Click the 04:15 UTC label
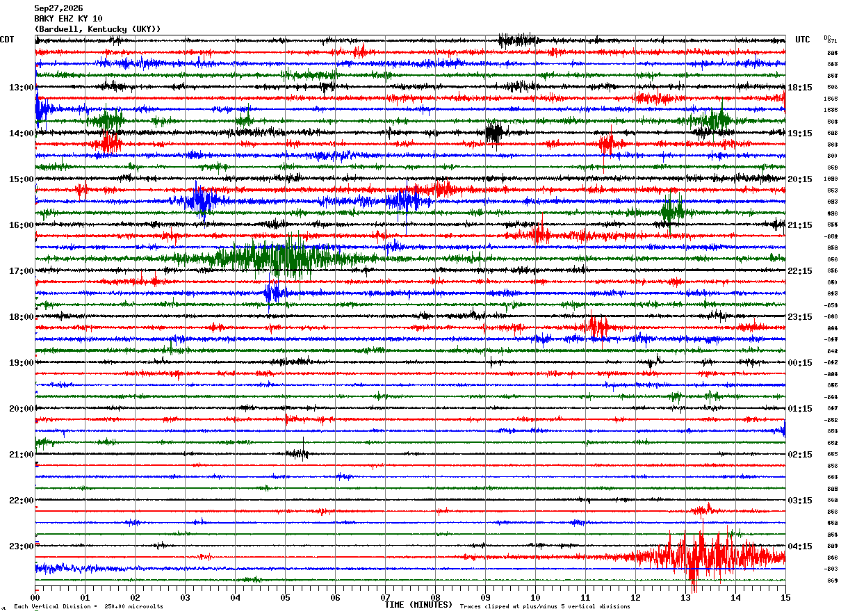Viewport: 841px width, 616px height. 800,546
